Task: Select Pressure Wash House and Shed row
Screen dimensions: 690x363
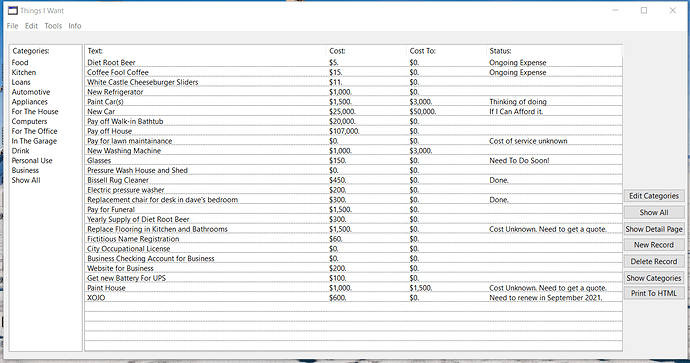Action: point(353,170)
